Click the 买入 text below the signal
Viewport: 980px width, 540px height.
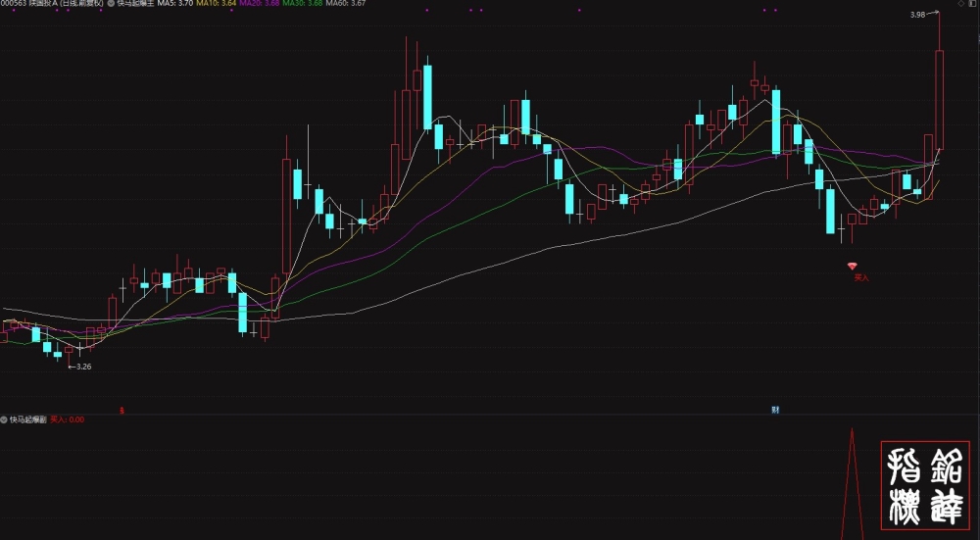pos(861,277)
